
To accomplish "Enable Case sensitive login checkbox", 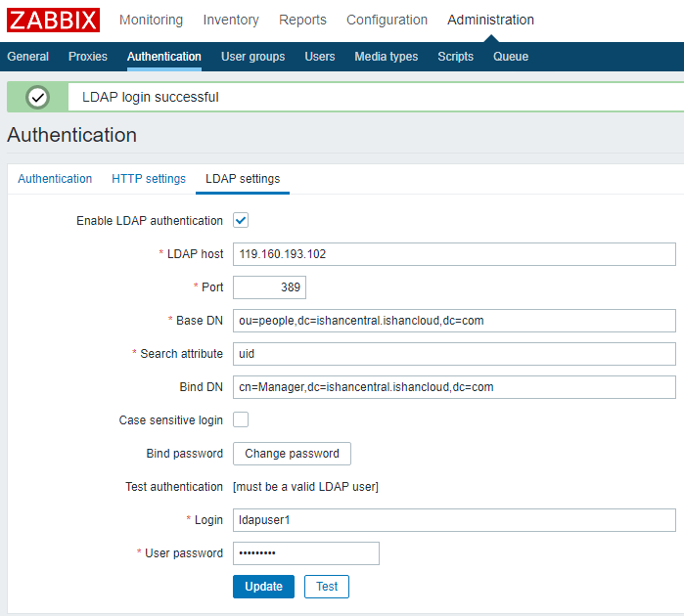I will point(241,419).
